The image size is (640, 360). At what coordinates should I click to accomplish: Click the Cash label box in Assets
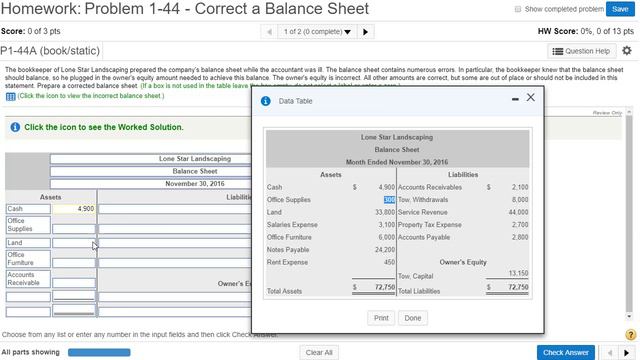click(28, 209)
